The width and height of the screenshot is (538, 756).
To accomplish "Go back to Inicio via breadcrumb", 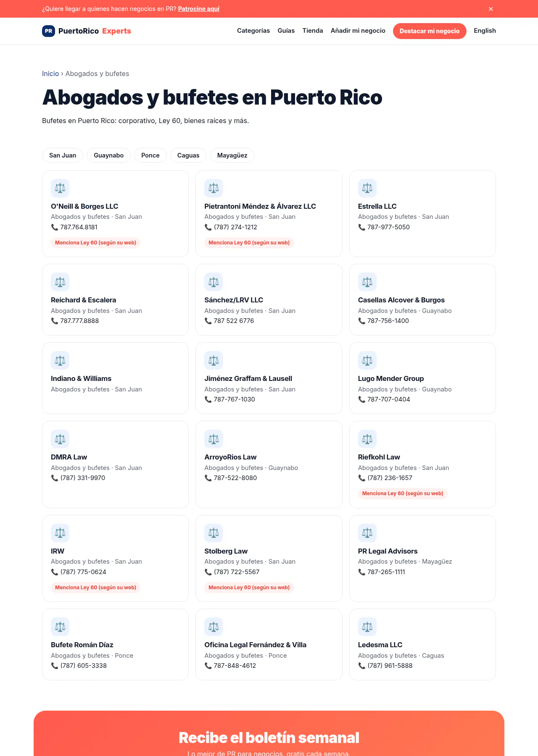I will tap(50, 73).
